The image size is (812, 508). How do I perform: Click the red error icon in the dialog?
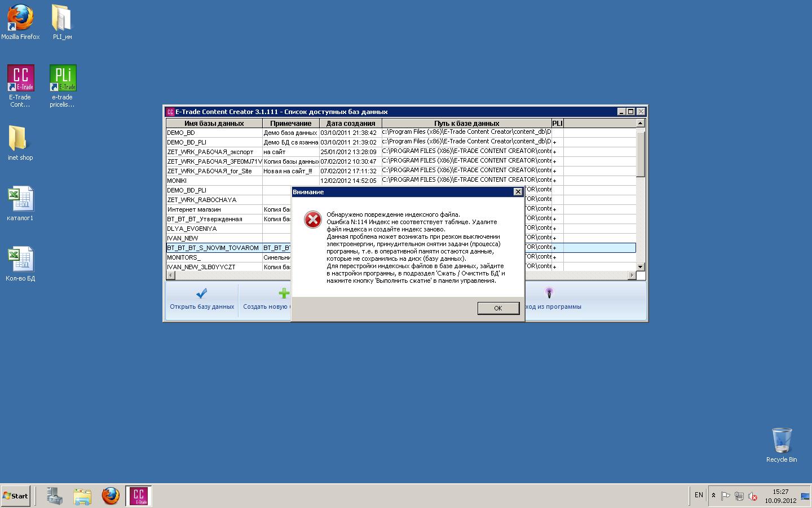(313, 220)
